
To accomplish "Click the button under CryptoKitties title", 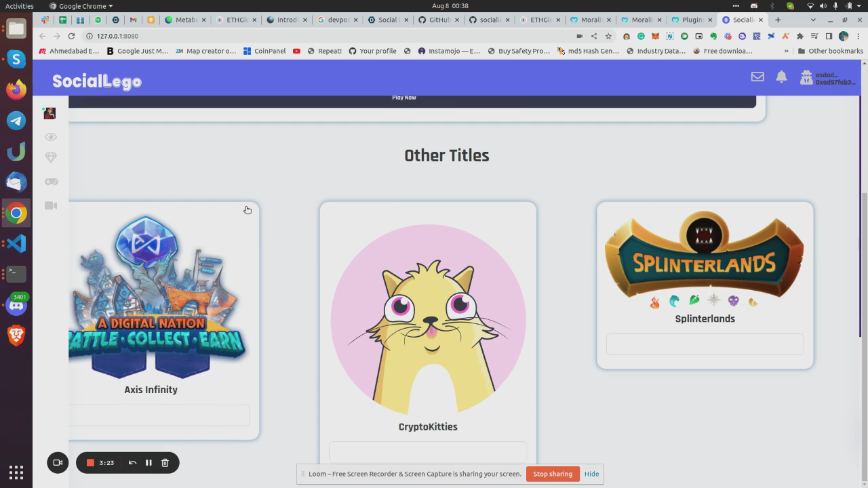I will coord(428,452).
